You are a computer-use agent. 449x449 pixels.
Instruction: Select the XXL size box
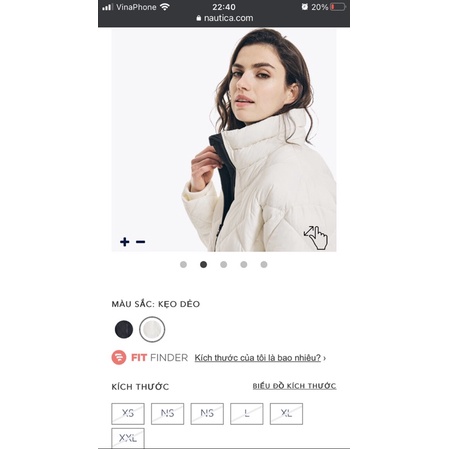pyautogui.click(x=128, y=438)
